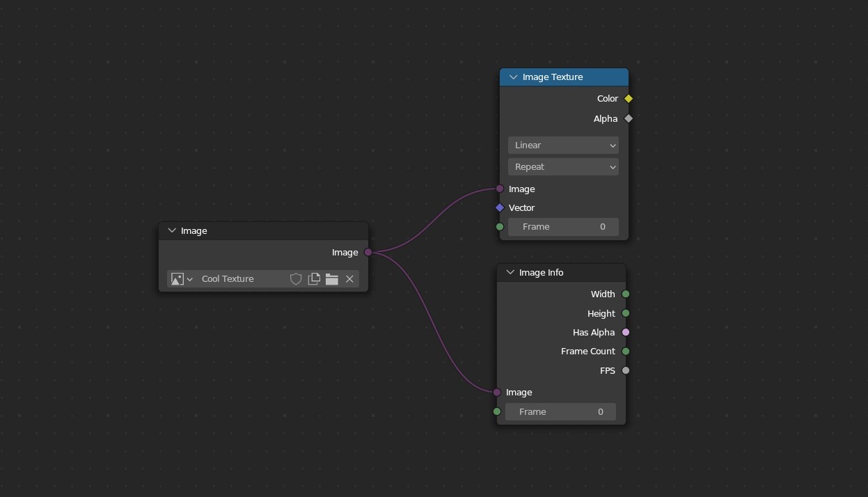Collapse the Image node
Image resolution: width=868 pixels, height=497 pixels.
[x=172, y=231]
